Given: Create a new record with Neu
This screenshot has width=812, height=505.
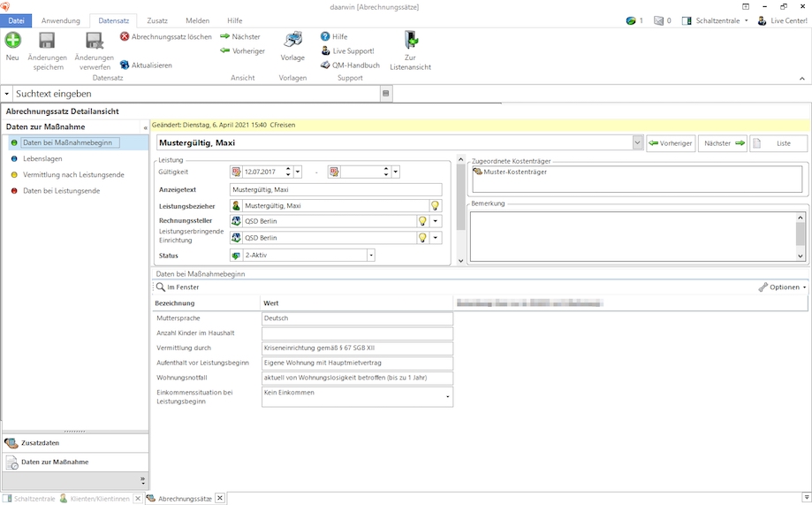Looking at the screenshot, I should [x=12, y=46].
